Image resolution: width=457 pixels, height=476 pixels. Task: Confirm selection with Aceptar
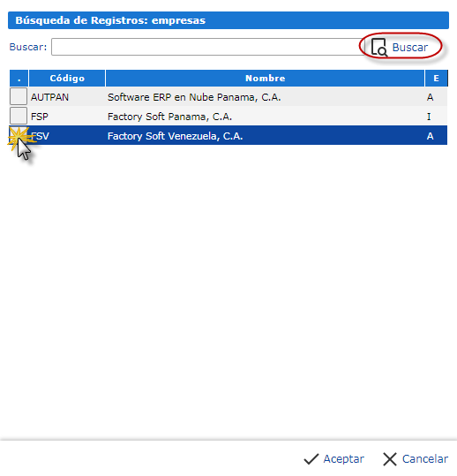(x=333, y=459)
